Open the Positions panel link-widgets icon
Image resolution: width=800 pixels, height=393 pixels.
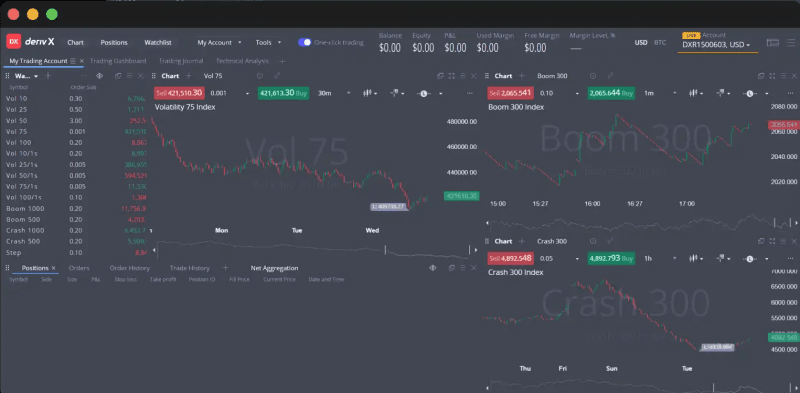pyautogui.click(x=433, y=268)
